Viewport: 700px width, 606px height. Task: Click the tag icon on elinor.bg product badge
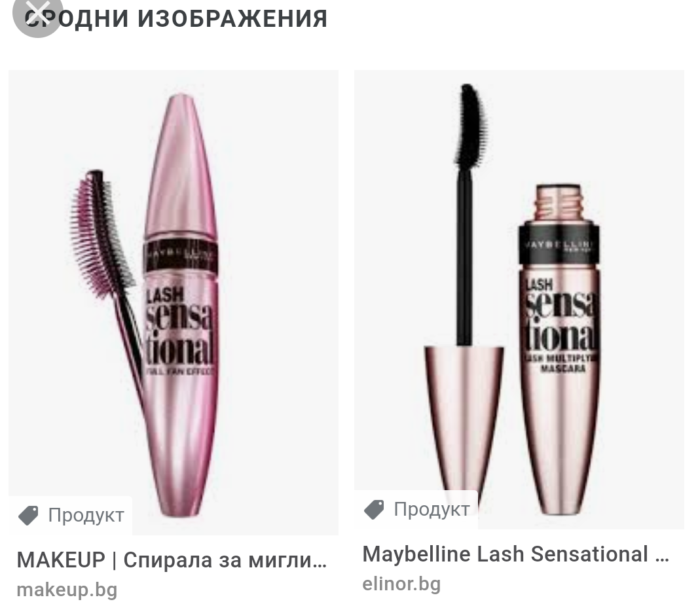click(x=374, y=510)
